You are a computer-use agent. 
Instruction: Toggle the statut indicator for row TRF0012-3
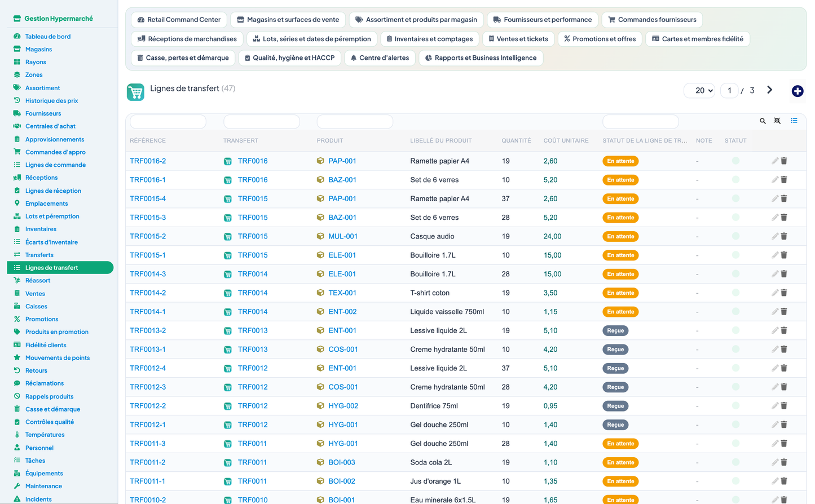click(x=735, y=387)
